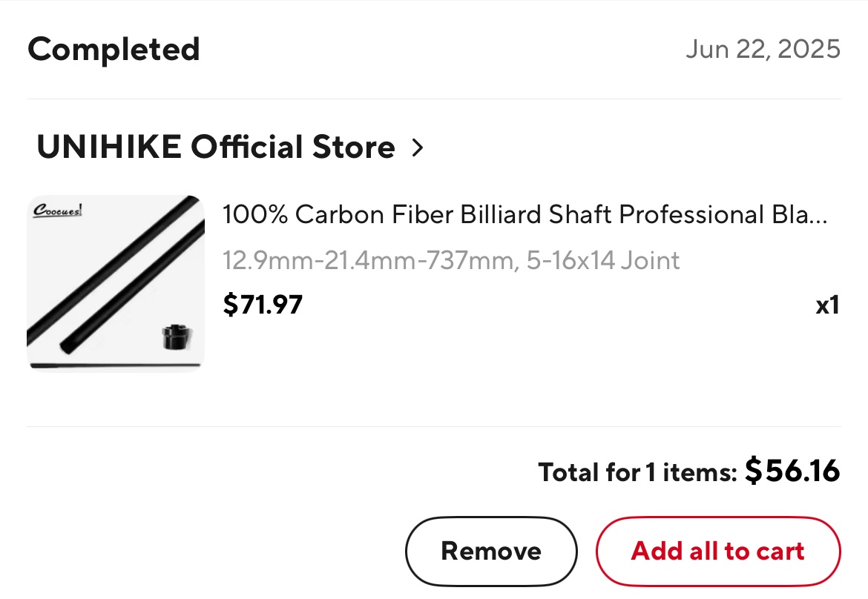
Task: Expand the UNIHIKE store chevron arrow
Action: click(x=418, y=148)
